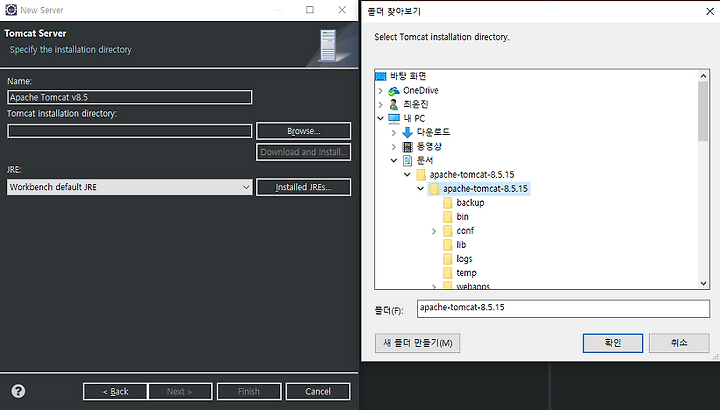
Task: Expand the conf folder node
Action: pos(434,231)
